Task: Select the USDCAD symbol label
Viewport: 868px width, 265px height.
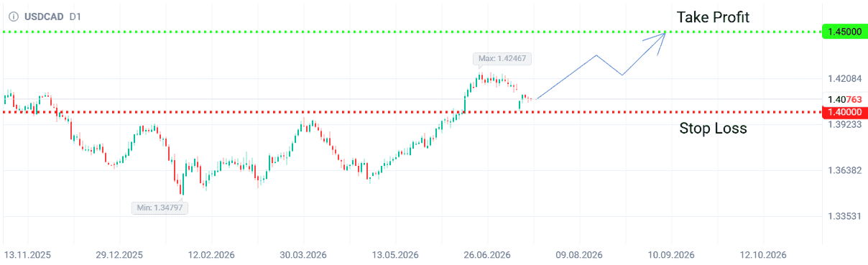Action: 44,16
